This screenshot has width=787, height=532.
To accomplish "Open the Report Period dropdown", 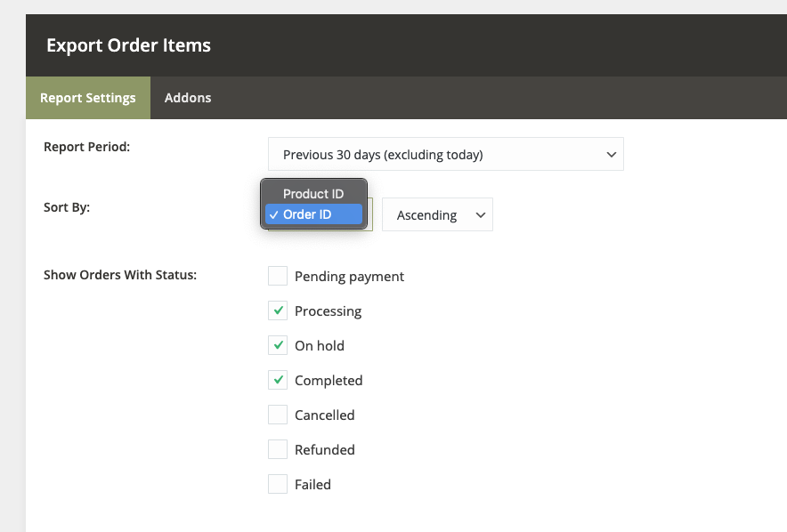I will pos(445,154).
